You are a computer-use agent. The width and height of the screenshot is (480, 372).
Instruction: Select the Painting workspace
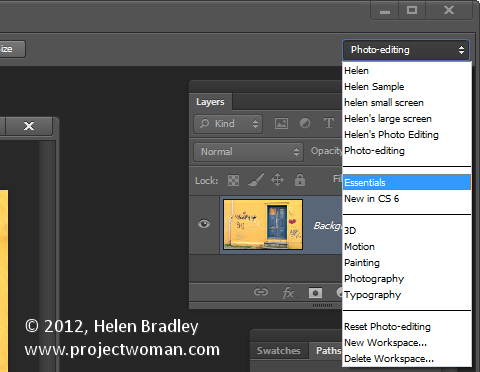pyautogui.click(x=407, y=263)
